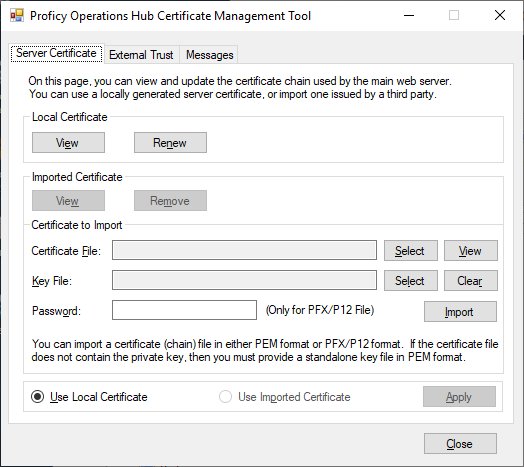Click the Import button
The height and width of the screenshot is (467, 524).
coord(460,312)
